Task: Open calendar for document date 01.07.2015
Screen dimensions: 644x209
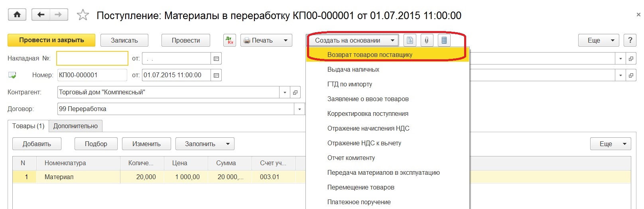Action: click(216, 75)
